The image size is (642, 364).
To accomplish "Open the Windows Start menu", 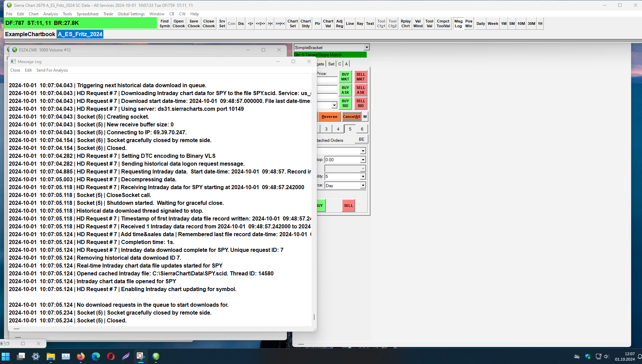I will [6, 357].
